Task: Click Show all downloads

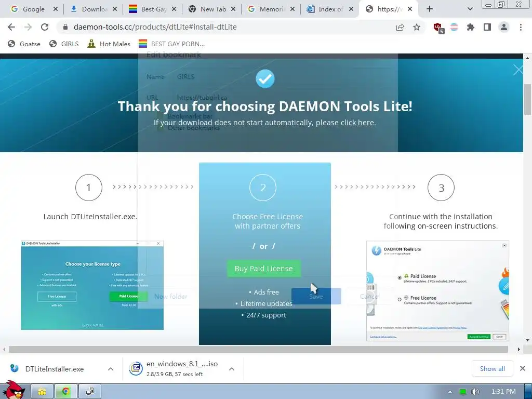Action: [493, 368]
